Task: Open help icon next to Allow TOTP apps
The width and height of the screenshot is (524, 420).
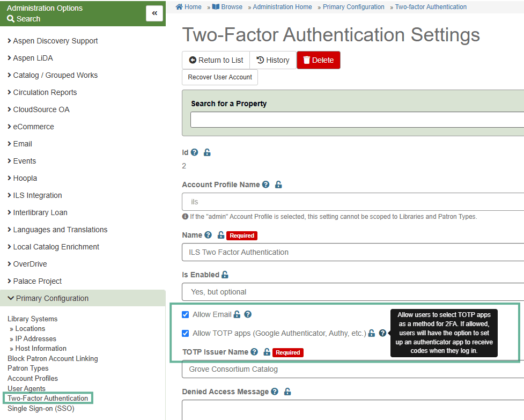Action: [382, 333]
